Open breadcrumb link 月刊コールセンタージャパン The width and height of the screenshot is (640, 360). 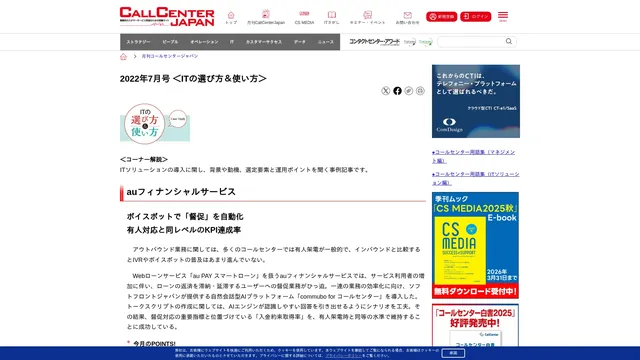[x=170, y=56]
